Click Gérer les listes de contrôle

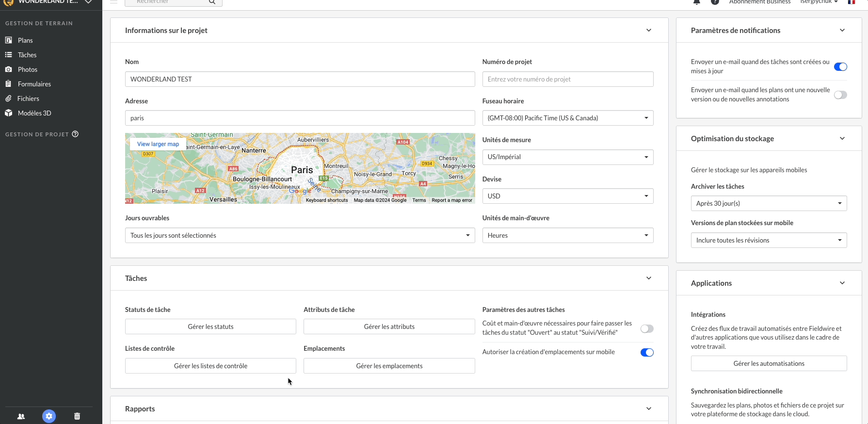pos(210,366)
